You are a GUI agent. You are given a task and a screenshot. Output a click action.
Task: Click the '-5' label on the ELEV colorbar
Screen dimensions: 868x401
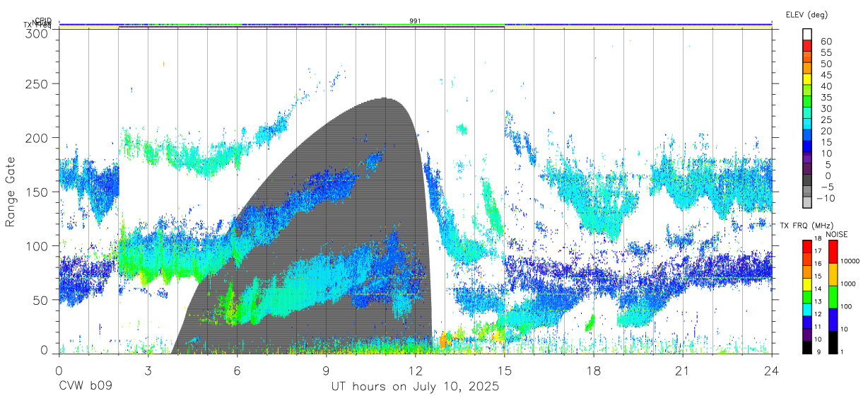[x=827, y=187]
